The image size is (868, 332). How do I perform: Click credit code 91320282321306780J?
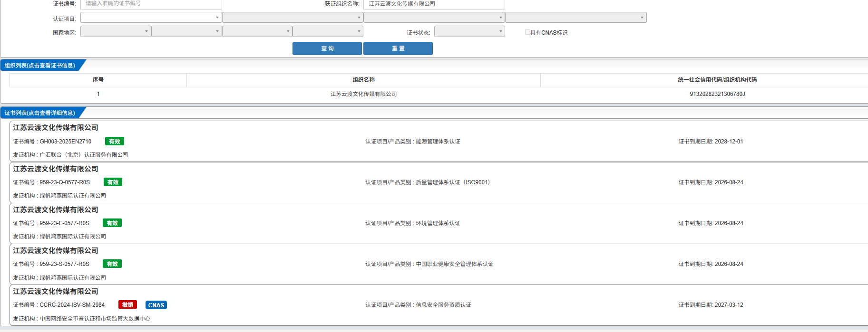click(717, 94)
